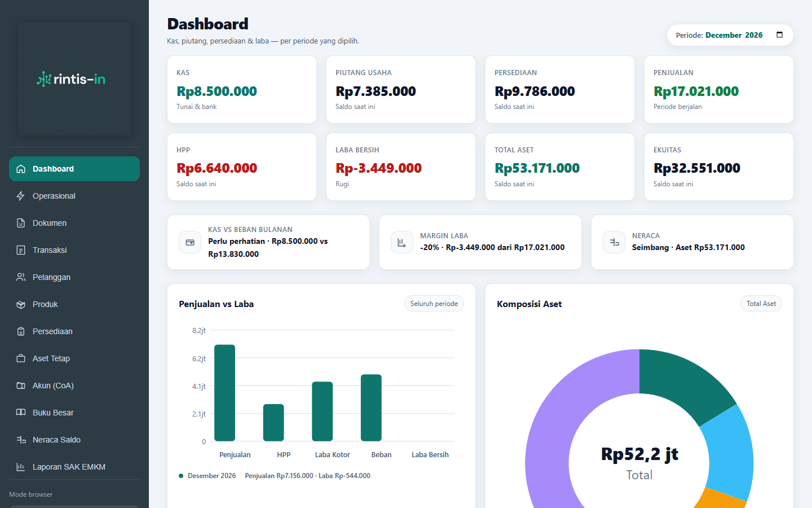812x508 pixels.
Task: Click the chart icon in Margin Laba card
Action: coord(402,242)
